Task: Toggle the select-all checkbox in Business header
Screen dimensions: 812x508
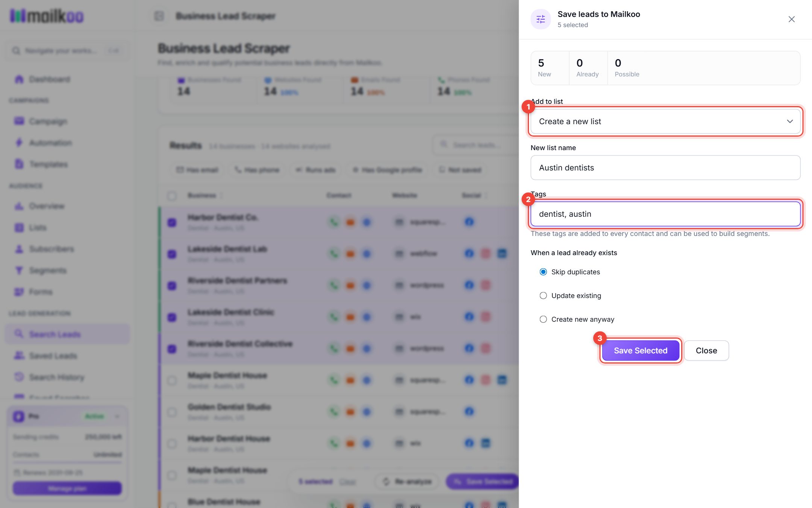Action: [x=172, y=196]
